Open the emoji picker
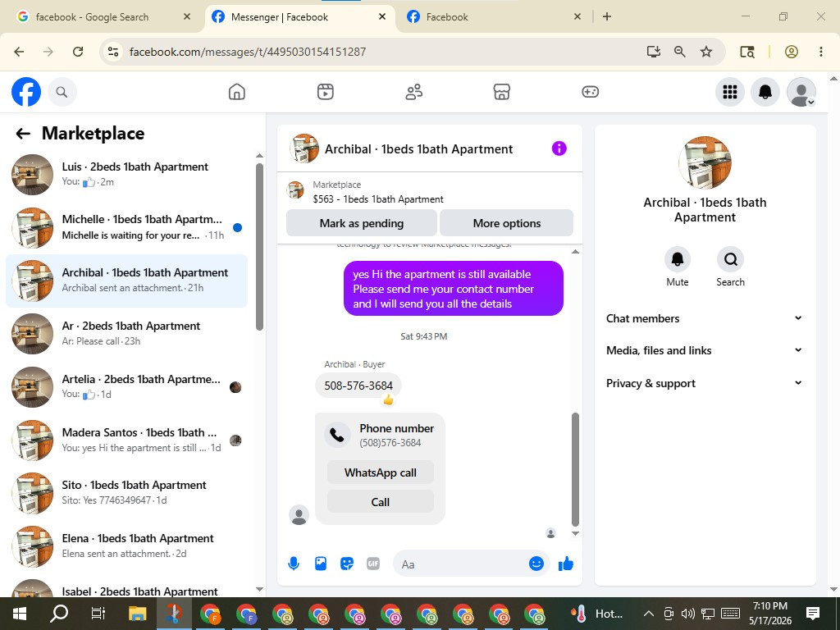The width and height of the screenshot is (840, 630). [536, 564]
